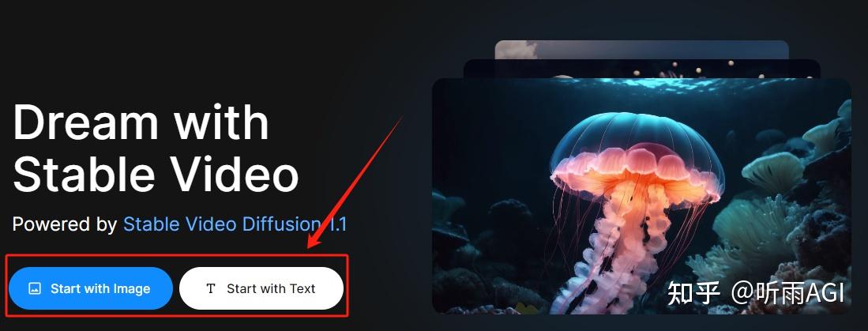Screen dimensions: 868x331
Task: Click the "Dream with" heading line
Action: (141, 122)
